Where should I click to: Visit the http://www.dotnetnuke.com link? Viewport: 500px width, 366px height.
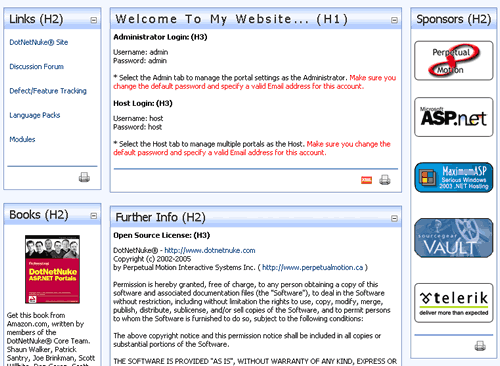point(210,250)
